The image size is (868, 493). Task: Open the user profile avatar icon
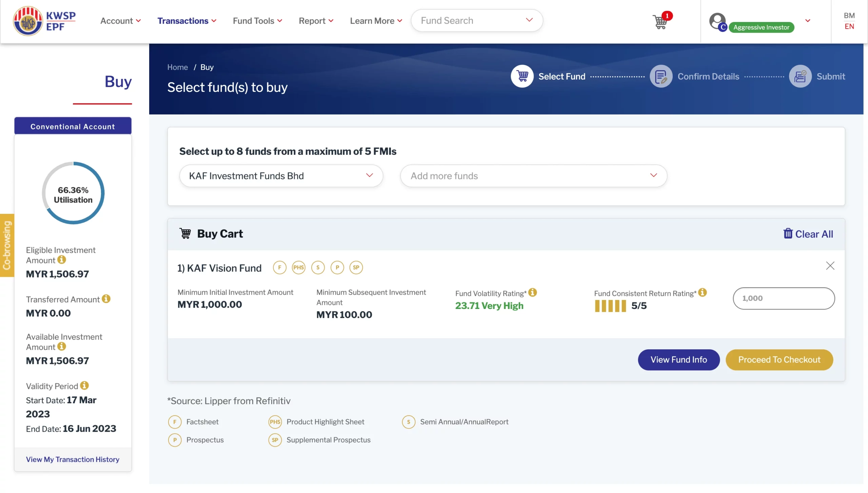[x=718, y=22]
